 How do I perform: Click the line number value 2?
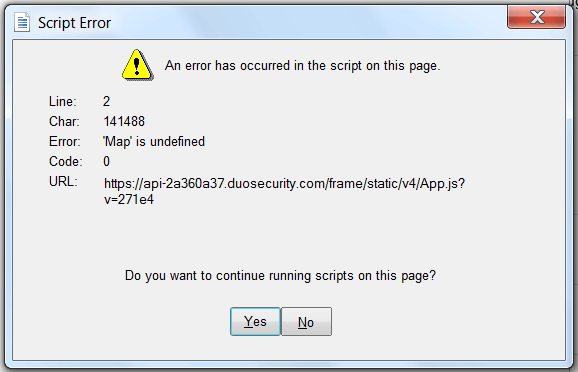click(106, 101)
